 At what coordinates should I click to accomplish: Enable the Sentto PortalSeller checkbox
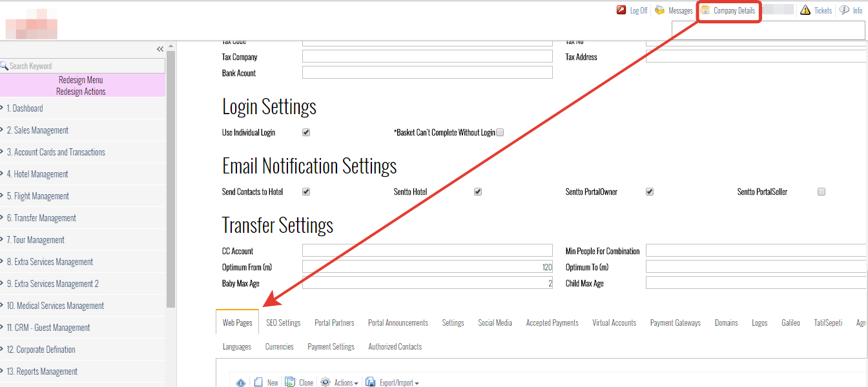[x=821, y=192]
